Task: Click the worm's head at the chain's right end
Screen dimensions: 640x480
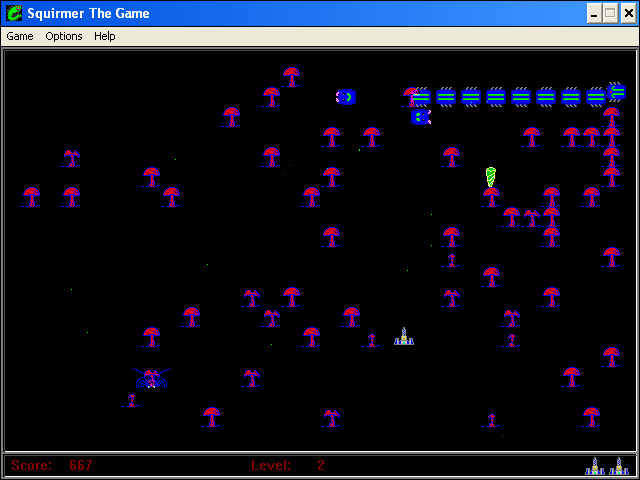Action: click(x=616, y=92)
